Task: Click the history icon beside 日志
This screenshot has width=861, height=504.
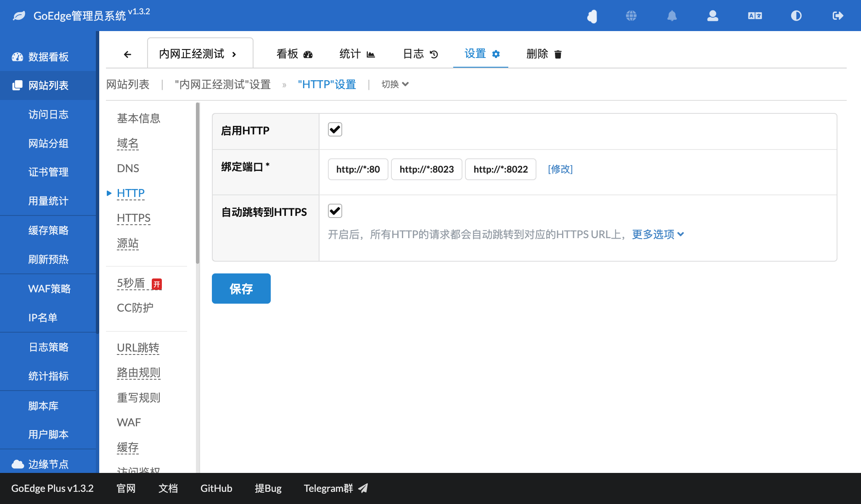Action: 434,54
